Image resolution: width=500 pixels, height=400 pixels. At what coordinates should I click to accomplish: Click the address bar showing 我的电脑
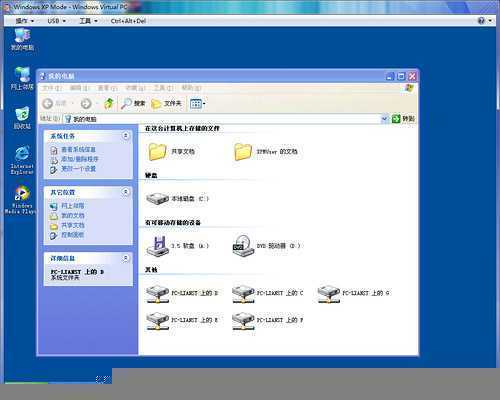point(222,119)
